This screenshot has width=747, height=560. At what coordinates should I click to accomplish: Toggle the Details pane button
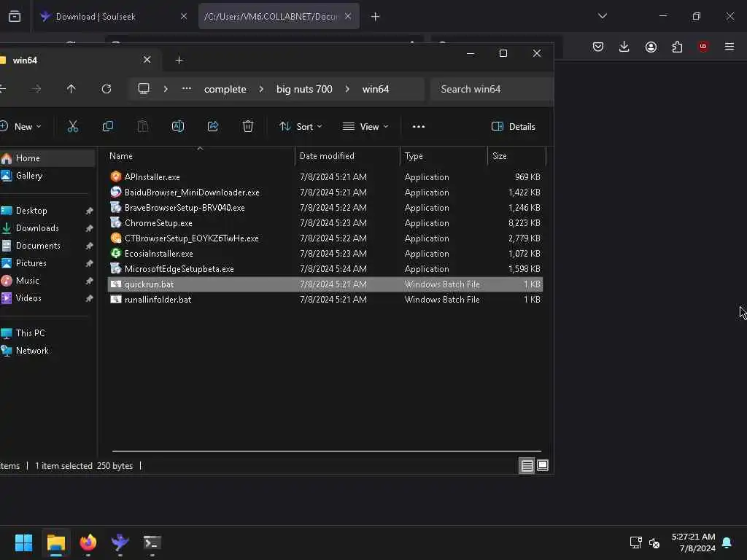[513, 127]
